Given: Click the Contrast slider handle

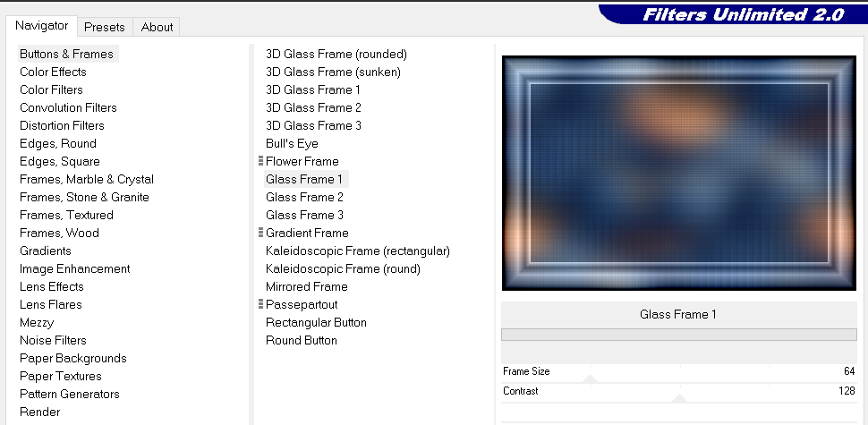Looking at the screenshot, I should [x=679, y=398].
